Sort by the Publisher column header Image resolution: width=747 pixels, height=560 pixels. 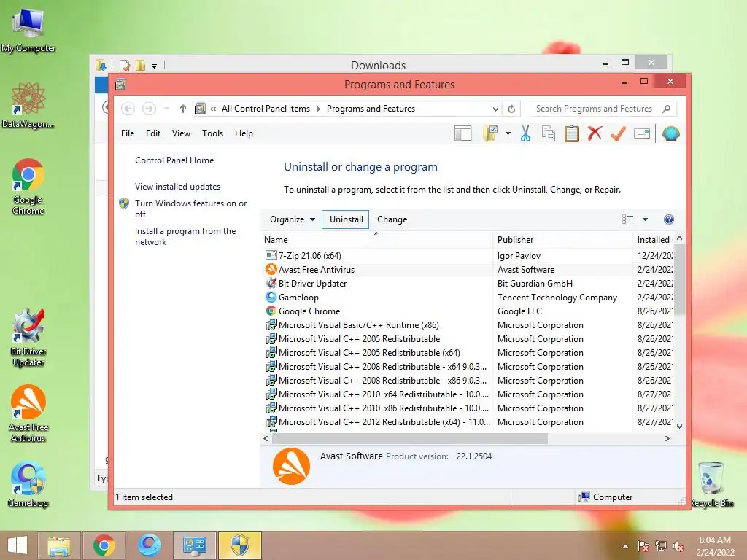click(x=562, y=240)
